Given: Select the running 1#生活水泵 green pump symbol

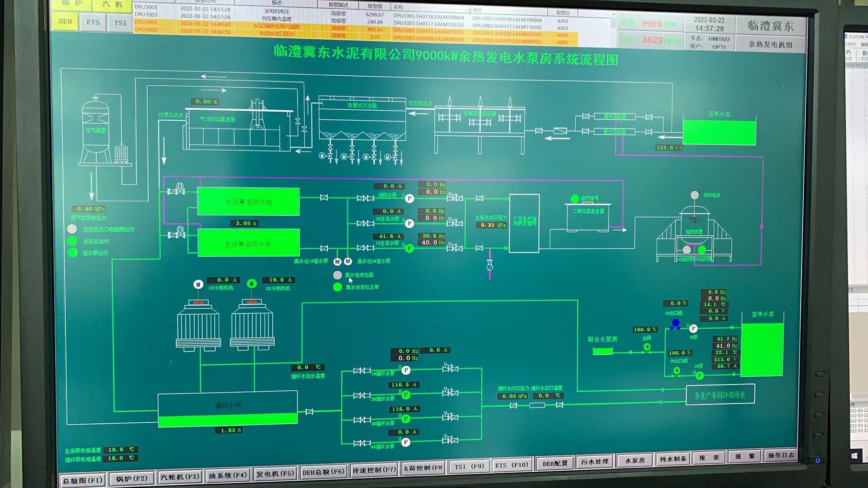Looking at the screenshot, I should [409, 248].
